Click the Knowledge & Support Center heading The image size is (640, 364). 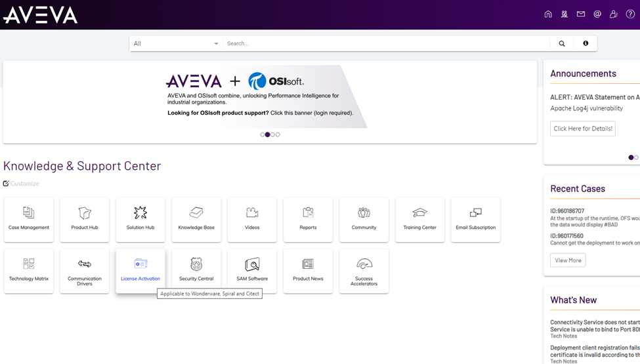[x=82, y=166]
